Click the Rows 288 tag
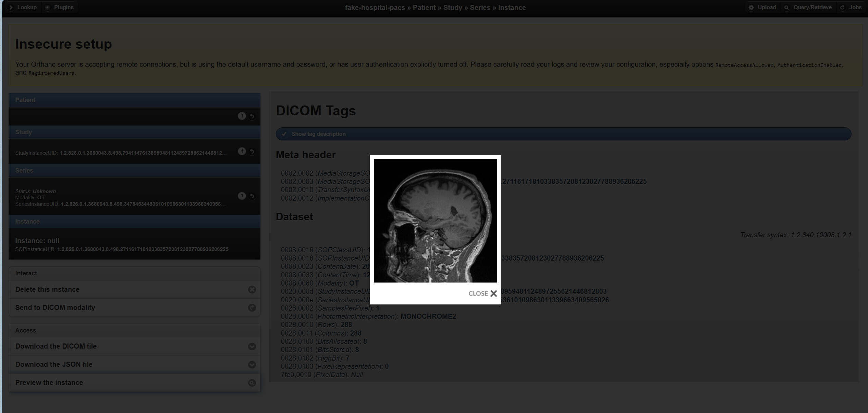 pos(316,325)
